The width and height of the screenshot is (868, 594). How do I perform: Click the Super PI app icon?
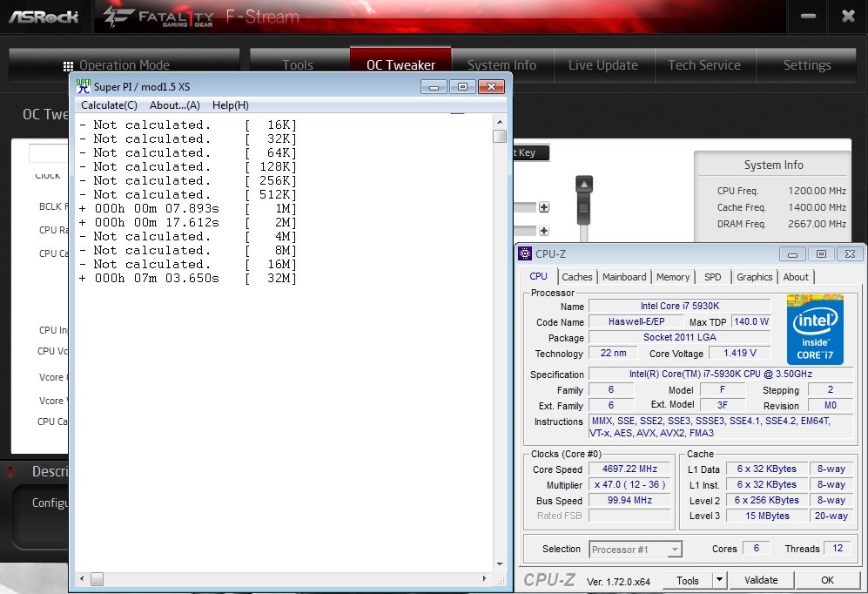click(x=84, y=86)
